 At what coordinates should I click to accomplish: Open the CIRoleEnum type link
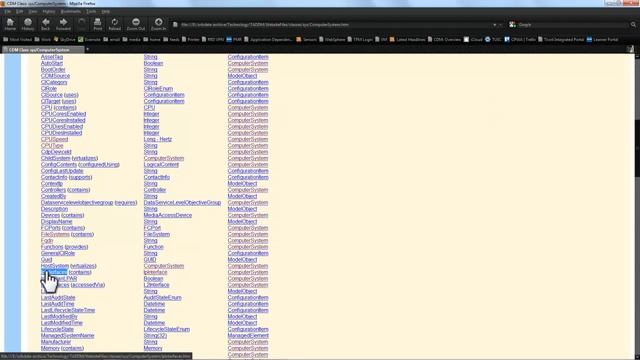coord(158,89)
